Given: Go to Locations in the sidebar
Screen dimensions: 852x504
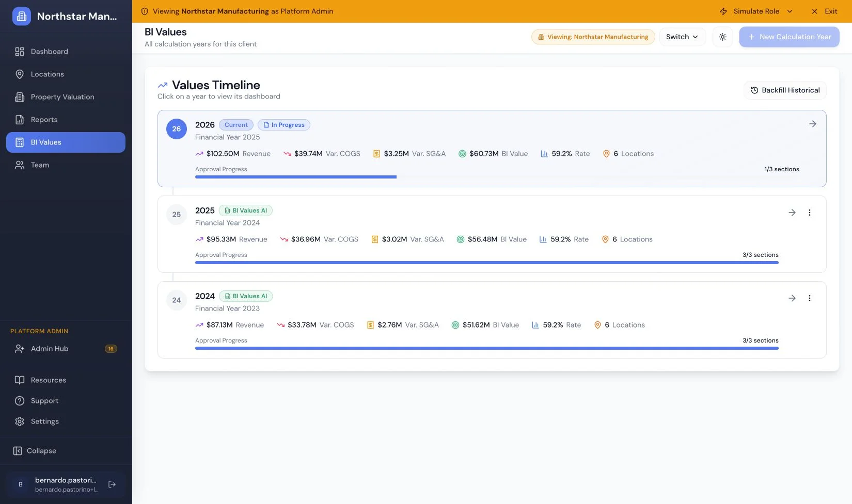Looking at the screenshot, I should pos(66,74).
